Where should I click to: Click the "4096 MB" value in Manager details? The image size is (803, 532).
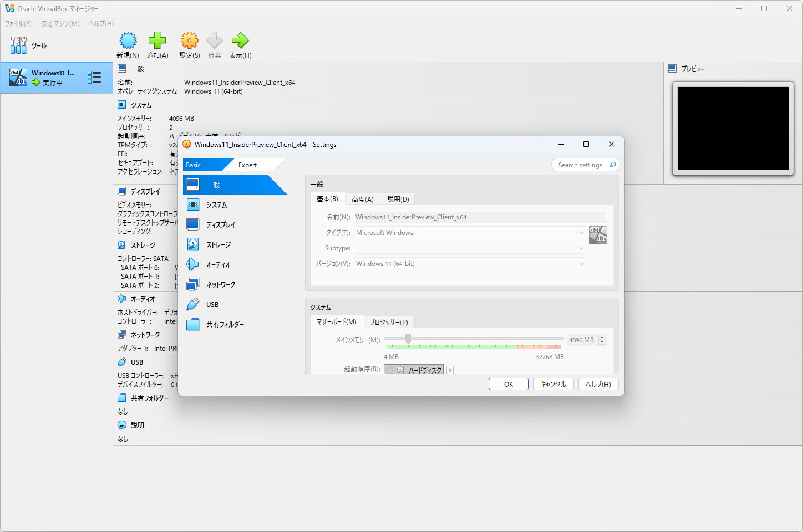[181, 118]
